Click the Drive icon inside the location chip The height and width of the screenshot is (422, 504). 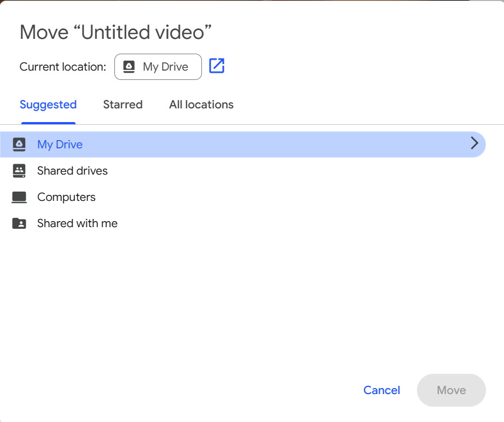click(129, 67)
